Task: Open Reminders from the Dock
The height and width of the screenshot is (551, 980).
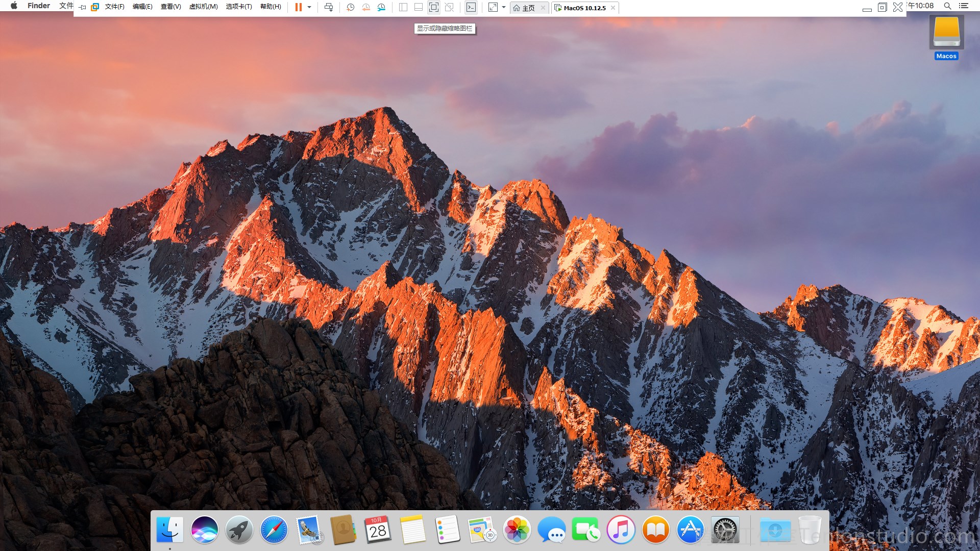Action: point(448,530)
